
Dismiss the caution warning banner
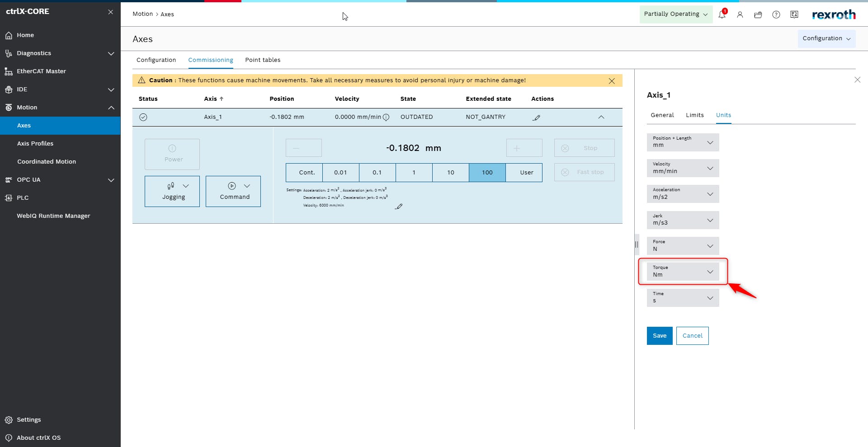612,81
